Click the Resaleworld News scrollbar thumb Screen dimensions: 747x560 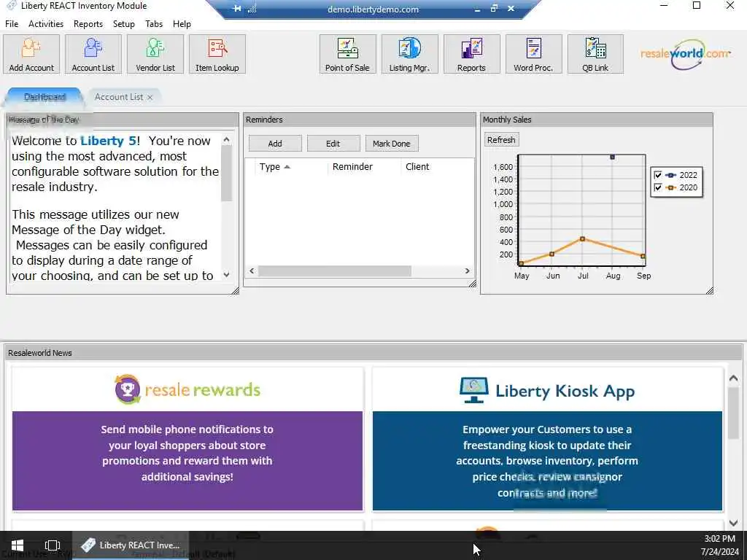point(734,413)
